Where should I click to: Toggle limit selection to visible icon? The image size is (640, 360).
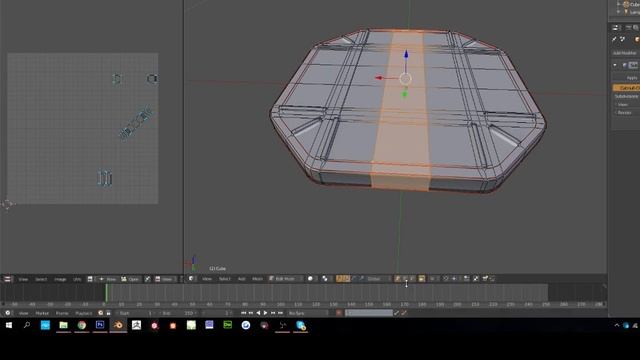tap(422, 279)
